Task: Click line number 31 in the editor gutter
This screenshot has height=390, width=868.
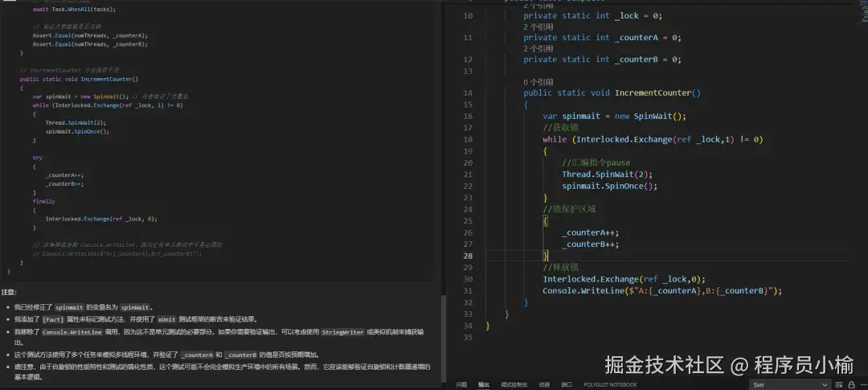Action: [x=467, y=291]
